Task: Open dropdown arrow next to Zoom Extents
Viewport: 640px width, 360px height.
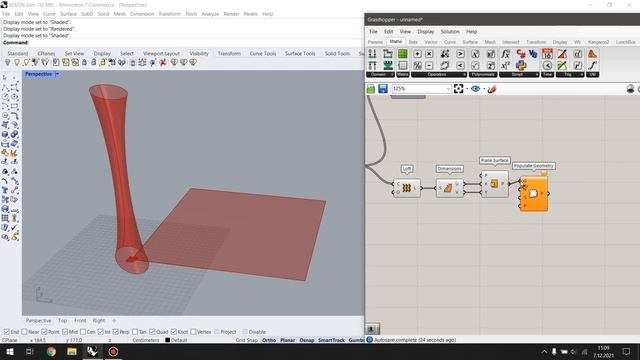Action: point(467,89)
